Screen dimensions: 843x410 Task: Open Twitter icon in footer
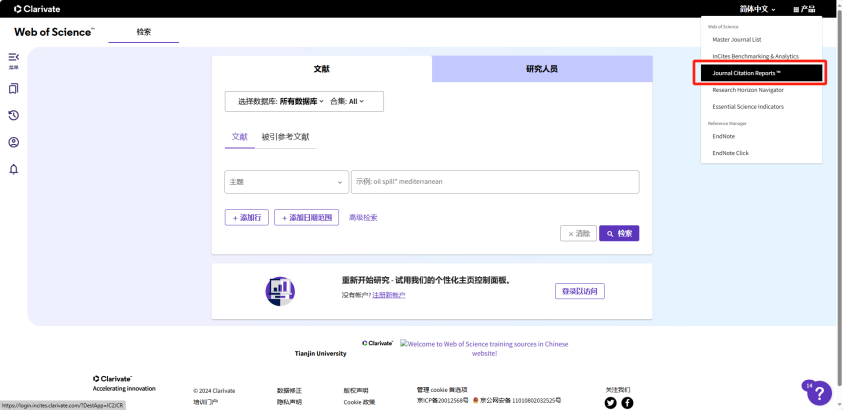pyautogui.click(x=610, y=402)
